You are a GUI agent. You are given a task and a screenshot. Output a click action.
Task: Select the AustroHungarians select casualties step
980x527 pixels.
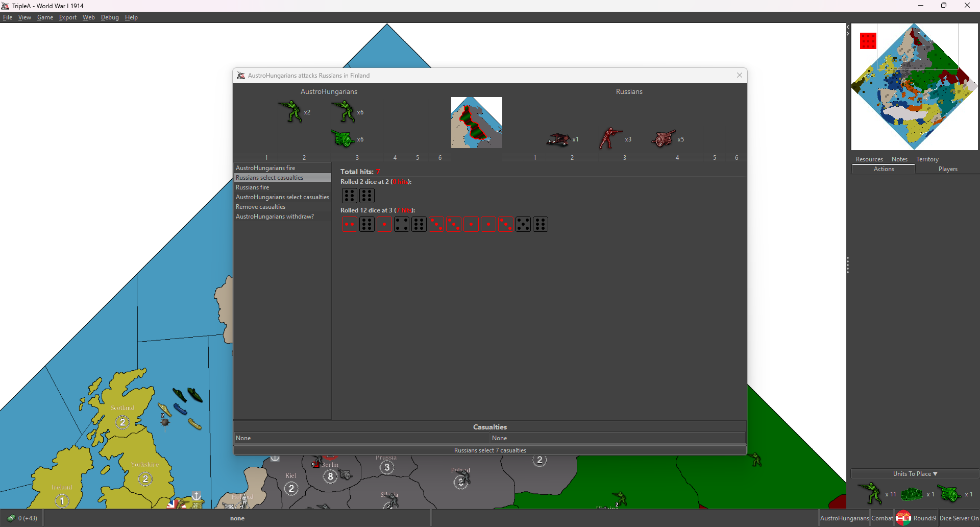click(x=282, y=197)
